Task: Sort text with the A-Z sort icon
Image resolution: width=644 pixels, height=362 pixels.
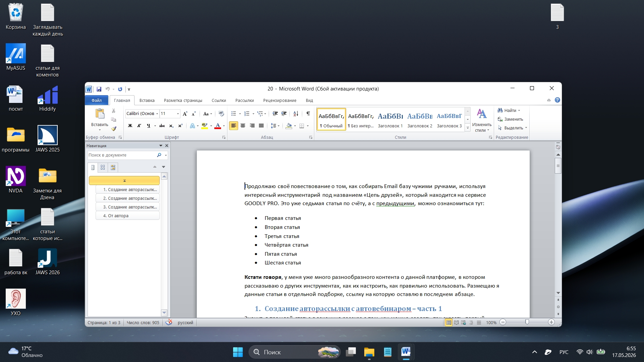Action: [x=296, y=114]
